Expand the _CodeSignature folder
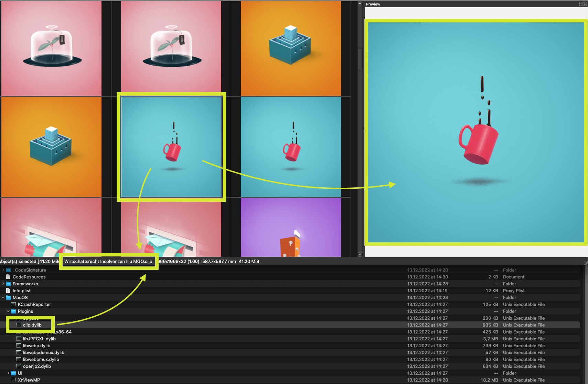This screenshot has width=588, height=384. pyautogui.click(x=3, y=270)
